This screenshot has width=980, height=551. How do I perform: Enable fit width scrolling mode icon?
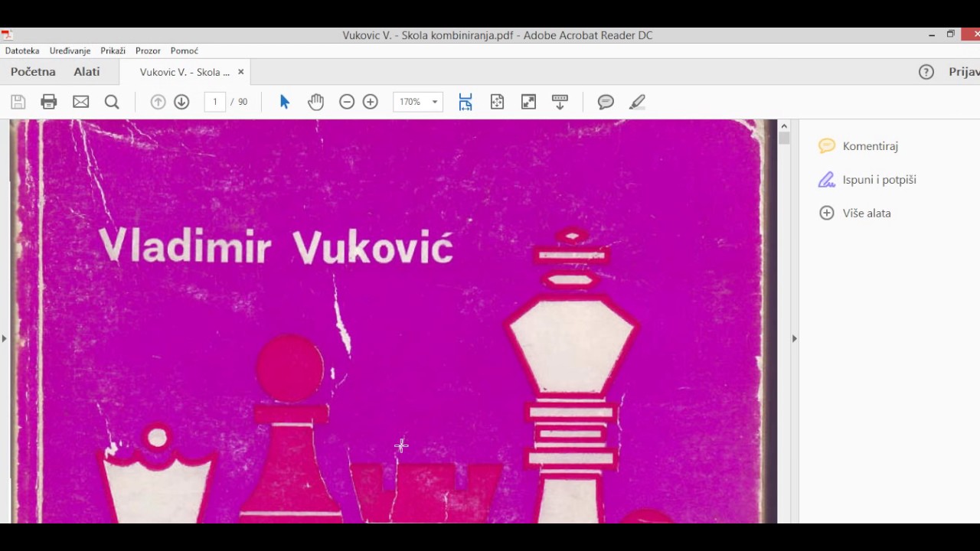465,102
